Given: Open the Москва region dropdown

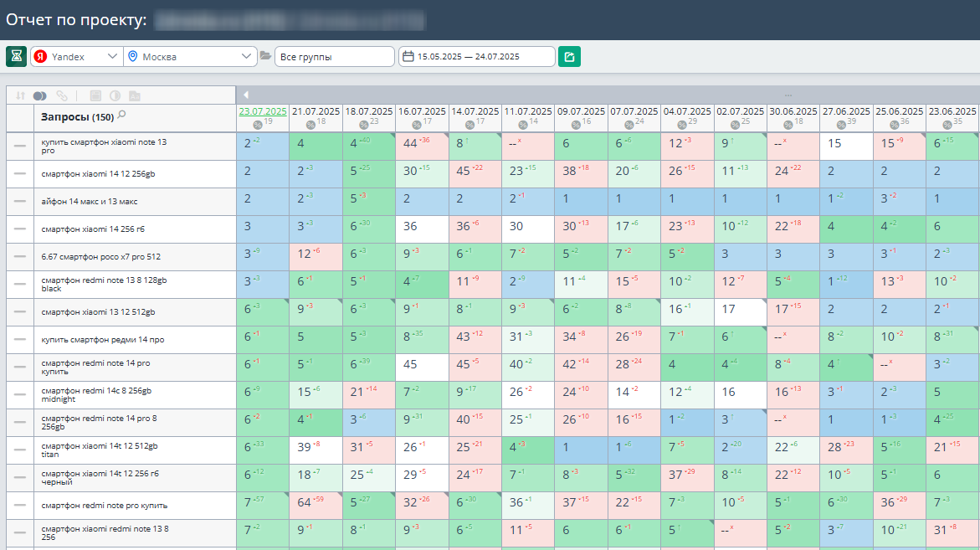Looking at the screenshot, I should pyautogui.click(x=190, y=56).
